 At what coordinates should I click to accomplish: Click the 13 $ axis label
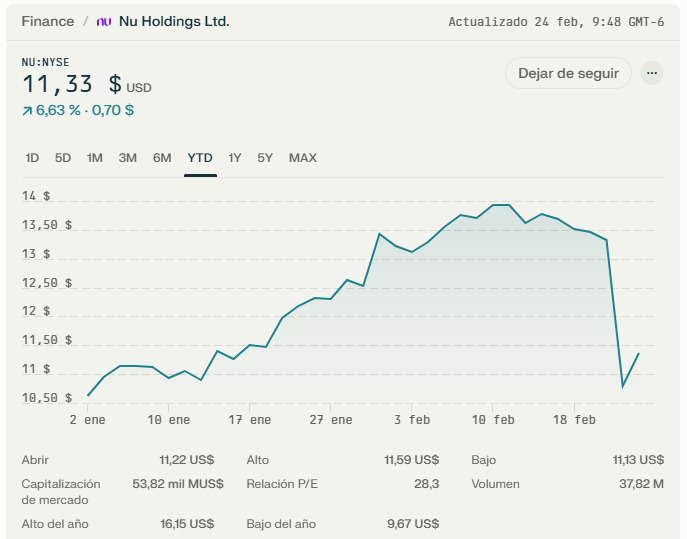pos(36,254)
